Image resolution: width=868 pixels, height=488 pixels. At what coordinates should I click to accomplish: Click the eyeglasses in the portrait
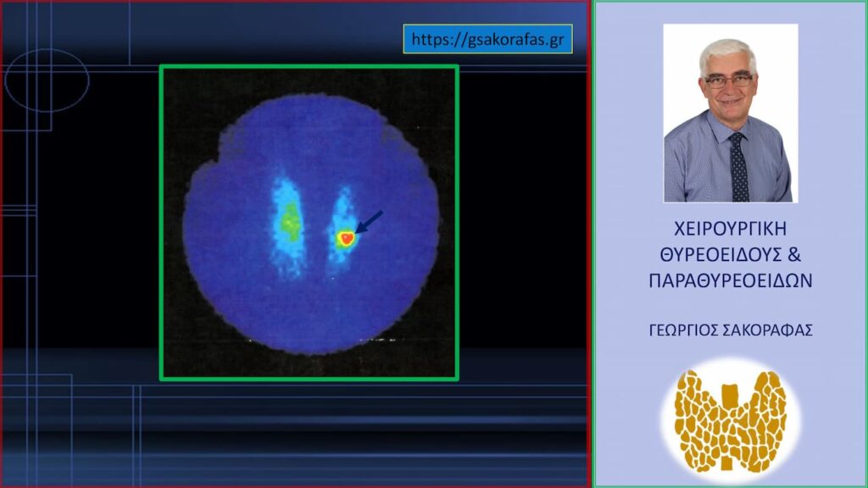click(x=727, y=81)
